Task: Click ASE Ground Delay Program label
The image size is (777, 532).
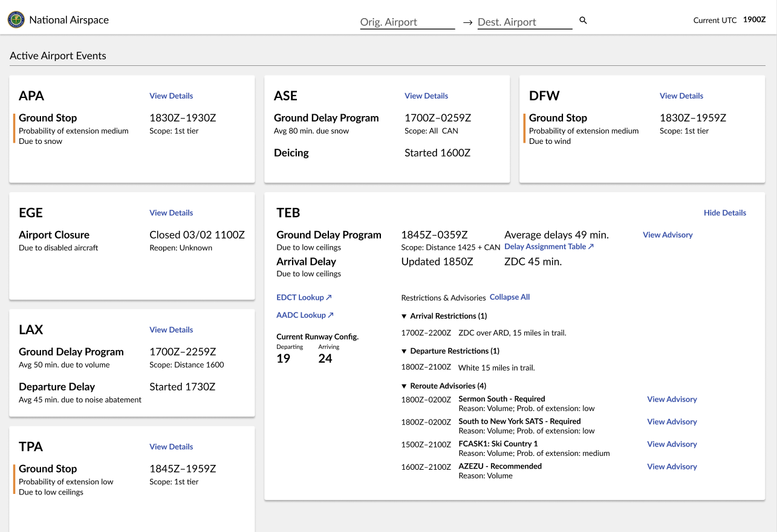Action: coord(327,118)
